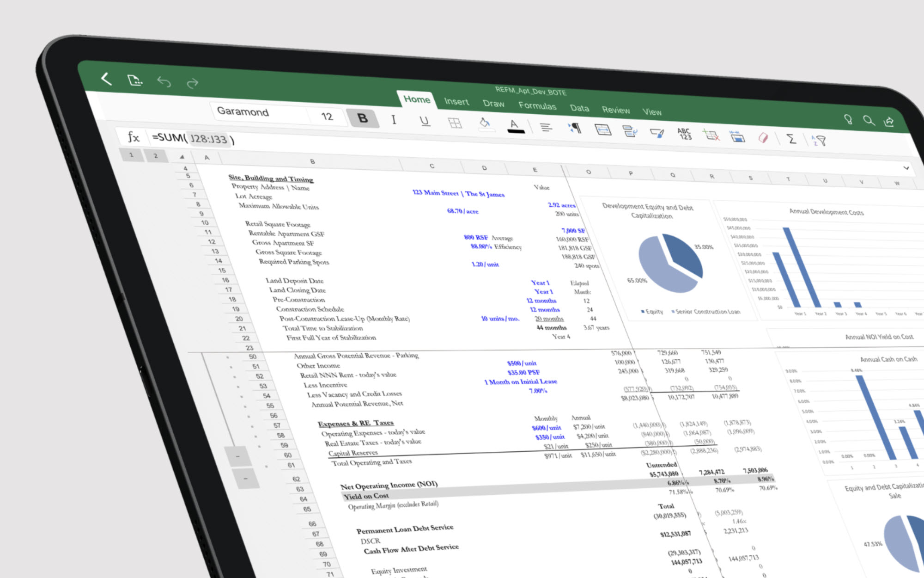This screenshot has height=578, width=924.
Task: Click the 'Net Operating Income (NOI)' cell
Action: point(389,485)
